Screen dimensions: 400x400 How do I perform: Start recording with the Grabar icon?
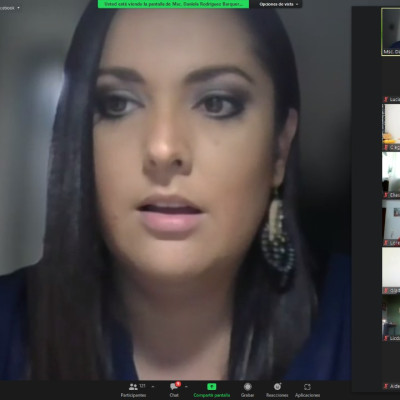click(247, 387)
